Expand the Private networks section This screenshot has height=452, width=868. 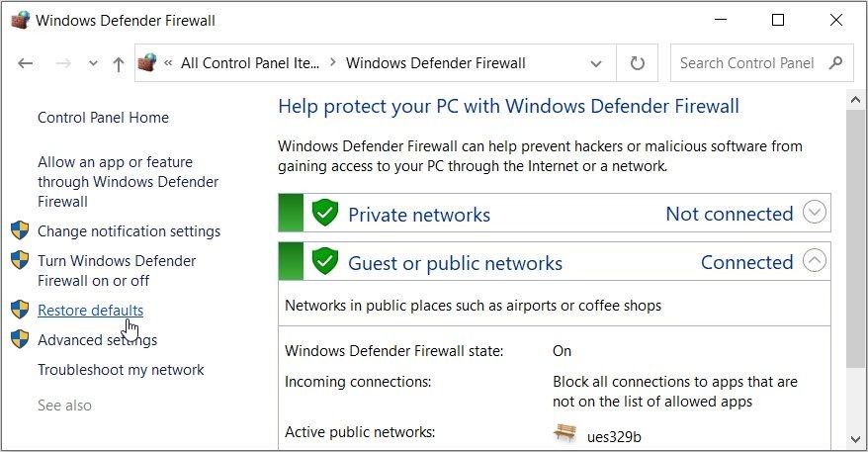click(x=815, y=212)
